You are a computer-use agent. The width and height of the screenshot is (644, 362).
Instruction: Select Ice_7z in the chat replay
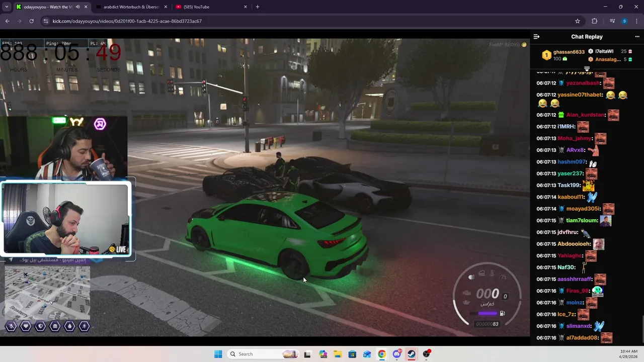click(x=566, y=314)
